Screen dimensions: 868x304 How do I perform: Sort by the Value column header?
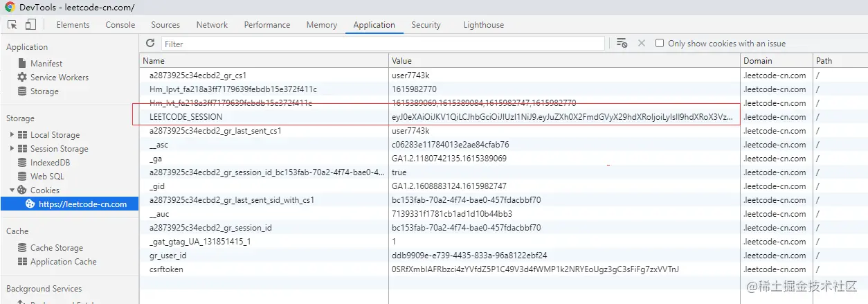tap(564, 60)
